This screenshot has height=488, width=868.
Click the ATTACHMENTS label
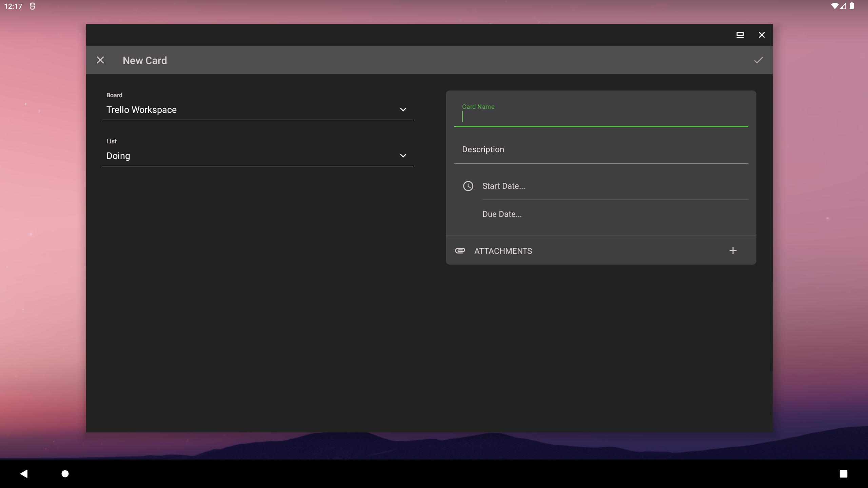[x=503, y=251]
